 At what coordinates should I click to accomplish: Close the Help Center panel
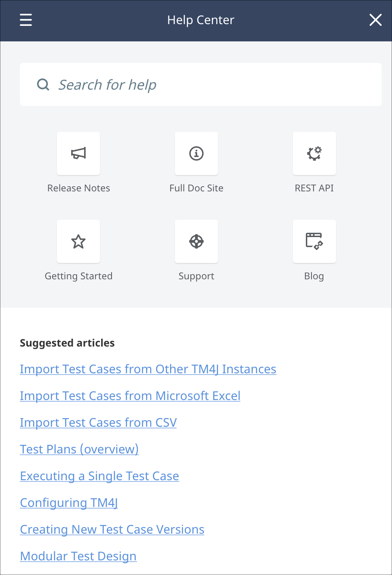(x=375, y=20)
